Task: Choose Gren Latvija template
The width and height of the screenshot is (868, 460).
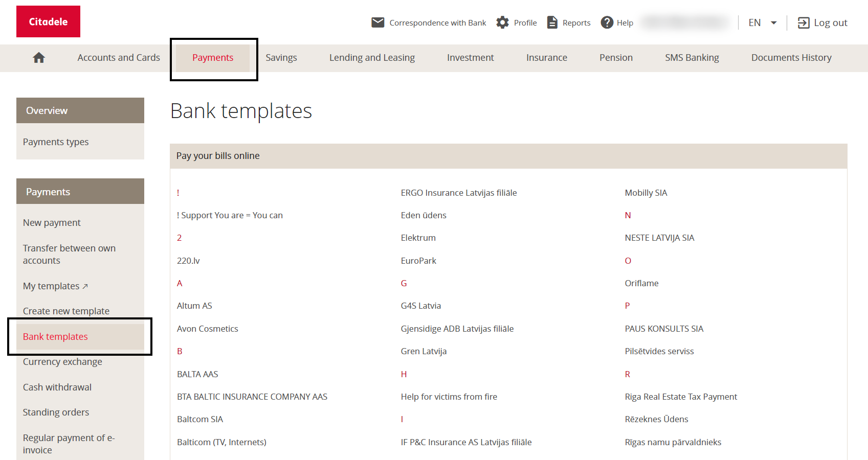Action: (x=424, y=351)
